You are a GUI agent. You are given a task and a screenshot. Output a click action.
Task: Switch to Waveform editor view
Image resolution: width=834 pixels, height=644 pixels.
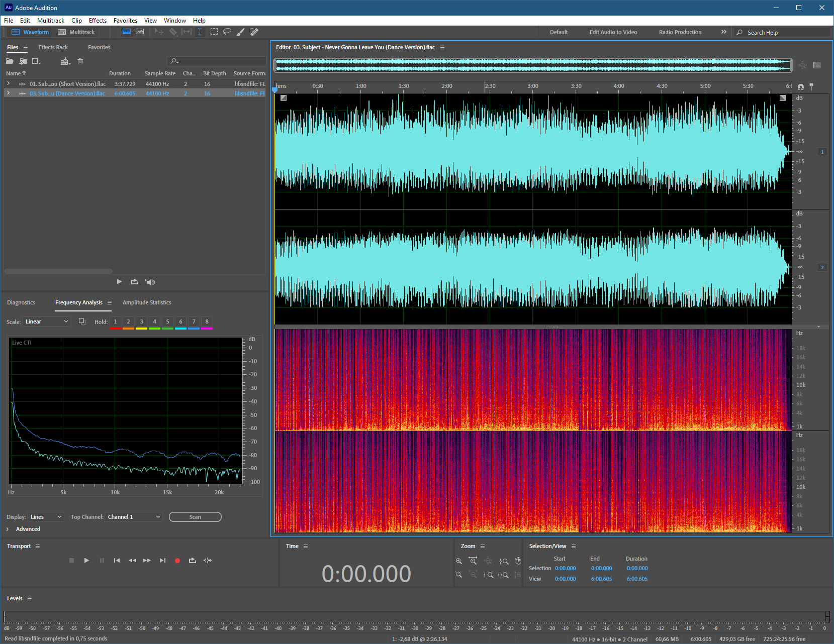point(30,32)
